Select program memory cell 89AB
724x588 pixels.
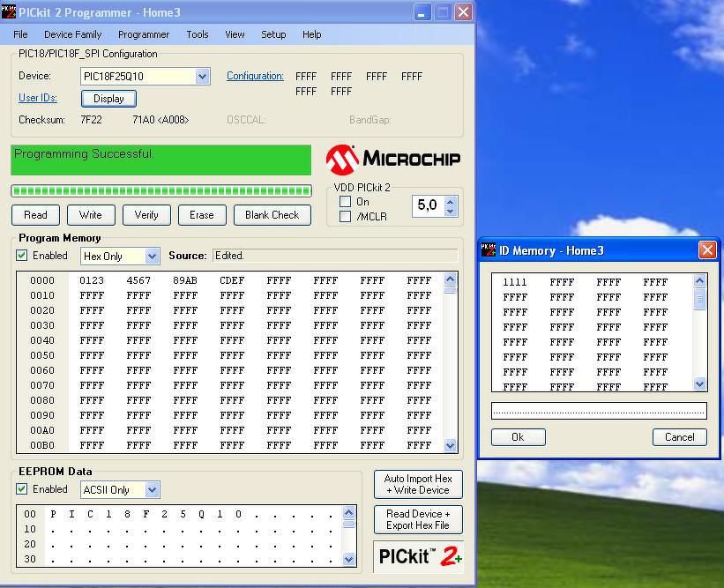pos(185,280)
